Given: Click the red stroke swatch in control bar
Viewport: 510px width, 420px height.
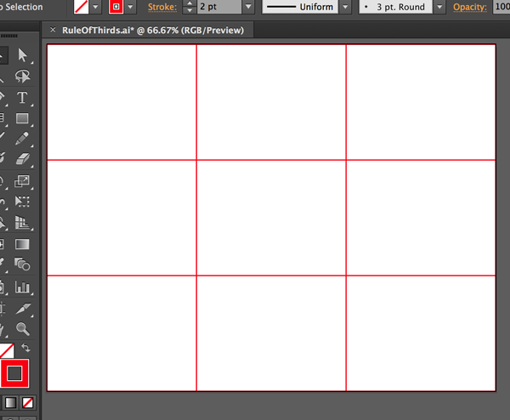Looking at the screenshot, I should coord(116,7).
